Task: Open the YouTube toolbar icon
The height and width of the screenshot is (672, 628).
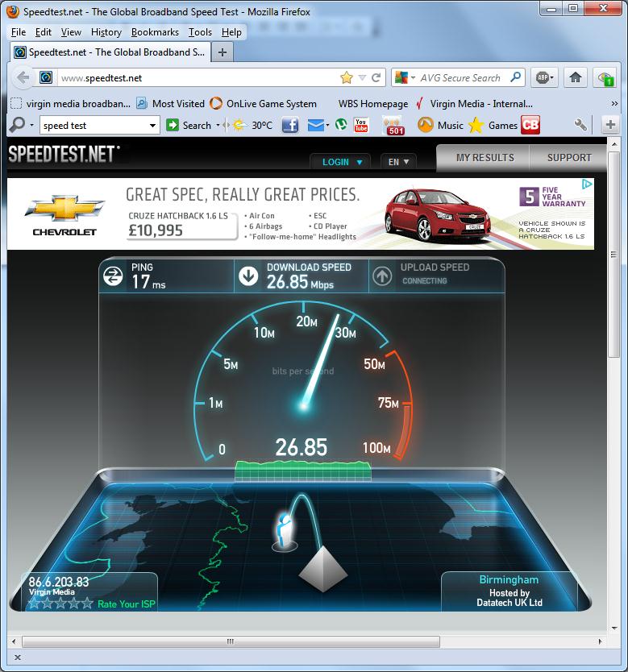Action: (x=361, y=125)
